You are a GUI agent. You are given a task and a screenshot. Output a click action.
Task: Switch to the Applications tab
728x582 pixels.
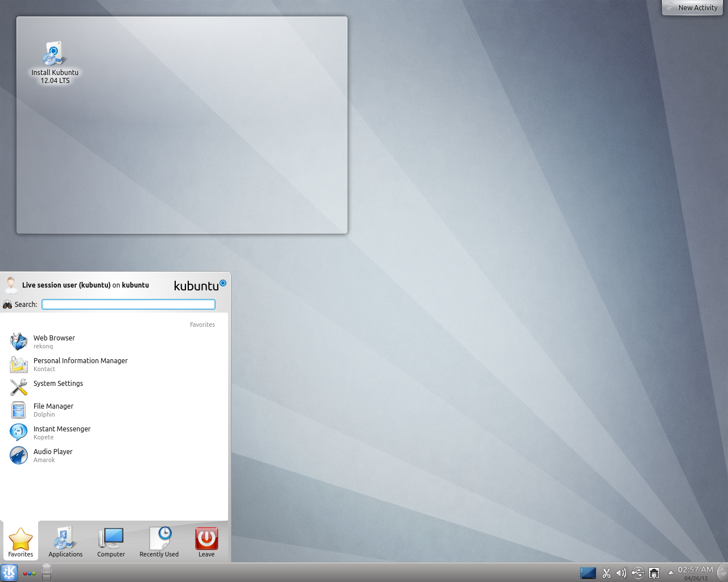[65, 542]
